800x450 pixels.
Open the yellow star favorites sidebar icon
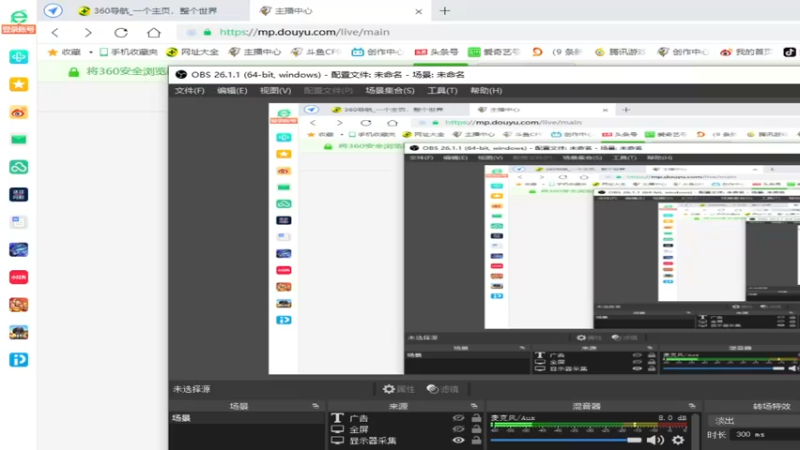click(19, 84)
